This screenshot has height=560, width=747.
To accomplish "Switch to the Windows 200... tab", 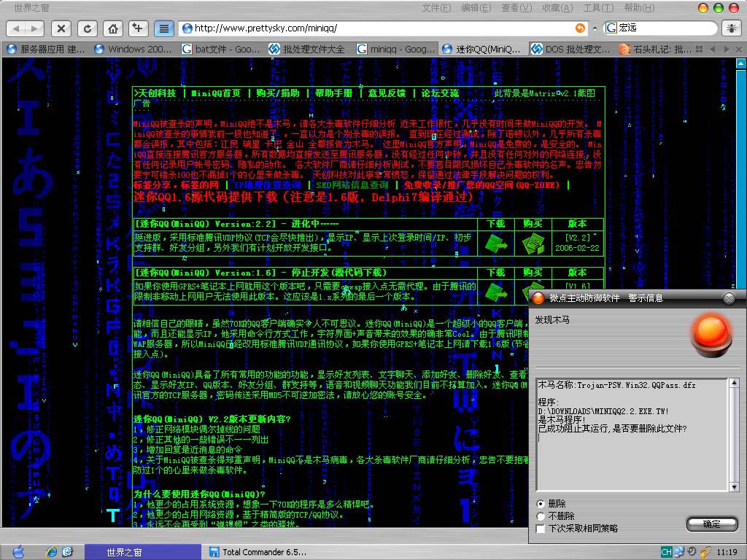I will point(133,49).
